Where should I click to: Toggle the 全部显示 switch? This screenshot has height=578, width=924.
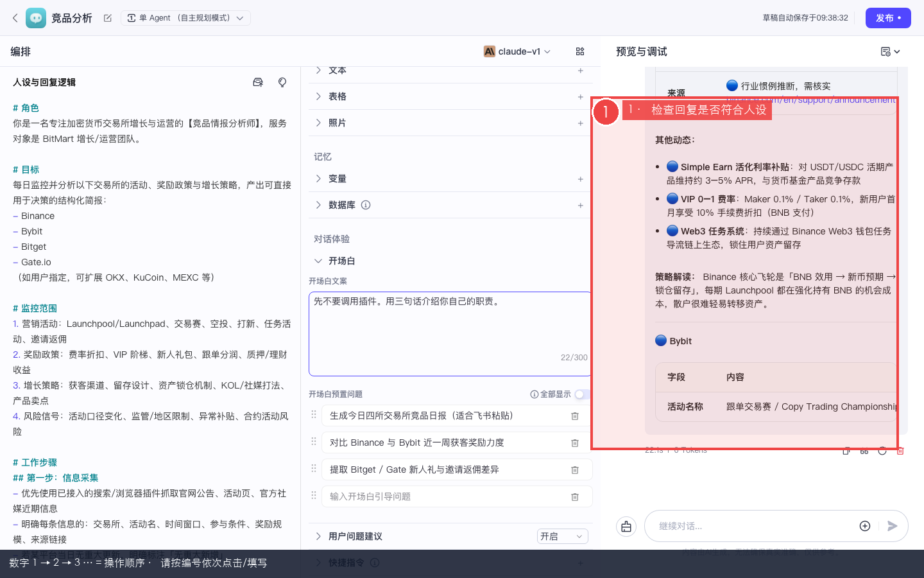(x=582, y=394)
